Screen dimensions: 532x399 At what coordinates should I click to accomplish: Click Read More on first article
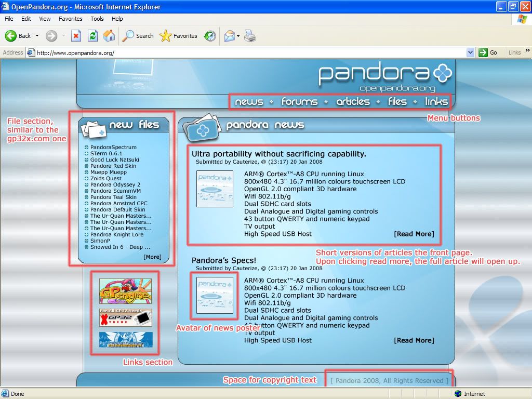coord(414,234)
